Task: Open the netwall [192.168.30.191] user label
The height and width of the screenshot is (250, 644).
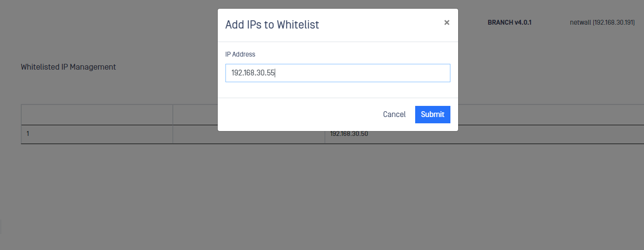Action: pyautogui.click(x=602, y=23)
